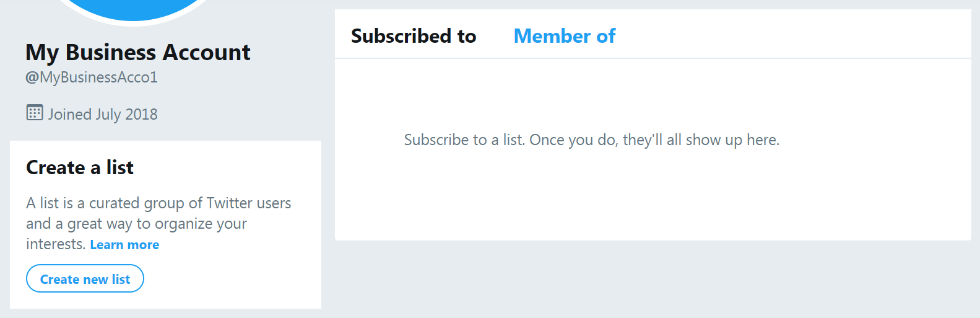This screenshot has height=318, width=980.
Task: Select the Joined July 2018 text
Action: pos(103,114)
